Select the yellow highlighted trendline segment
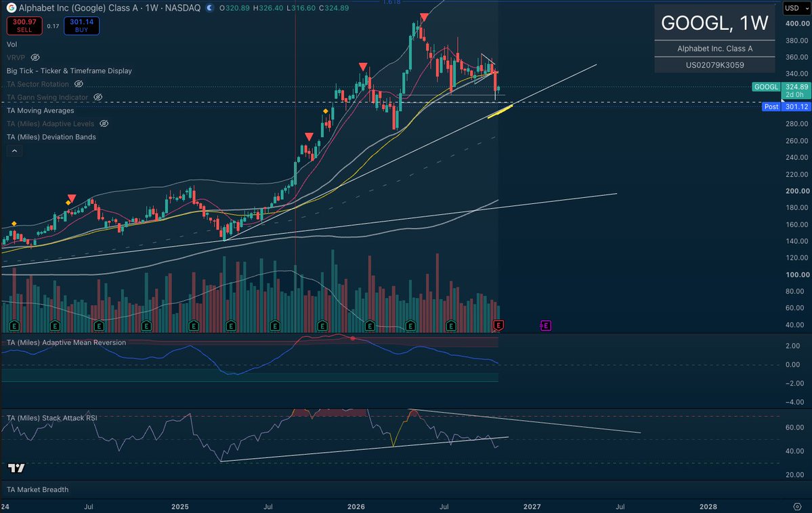The width and height of the screenshot is (812, 513). click(500, 111)
